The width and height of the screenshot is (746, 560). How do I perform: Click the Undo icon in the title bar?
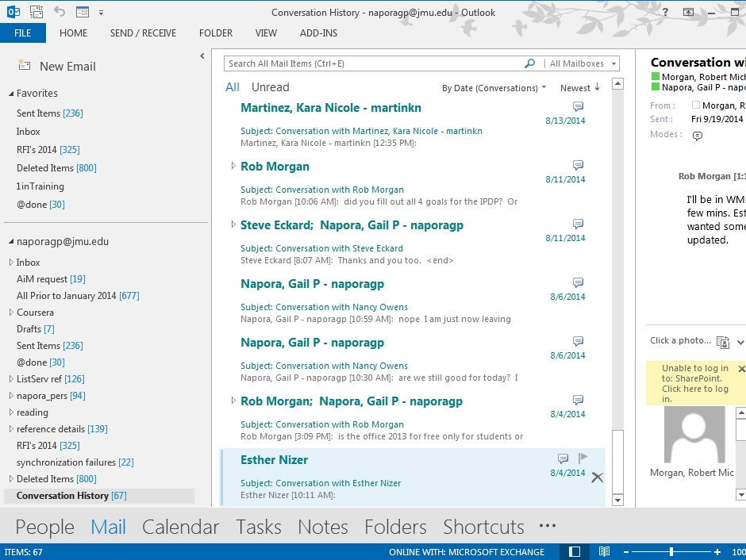pyautogui.click(x=60, y=11)
